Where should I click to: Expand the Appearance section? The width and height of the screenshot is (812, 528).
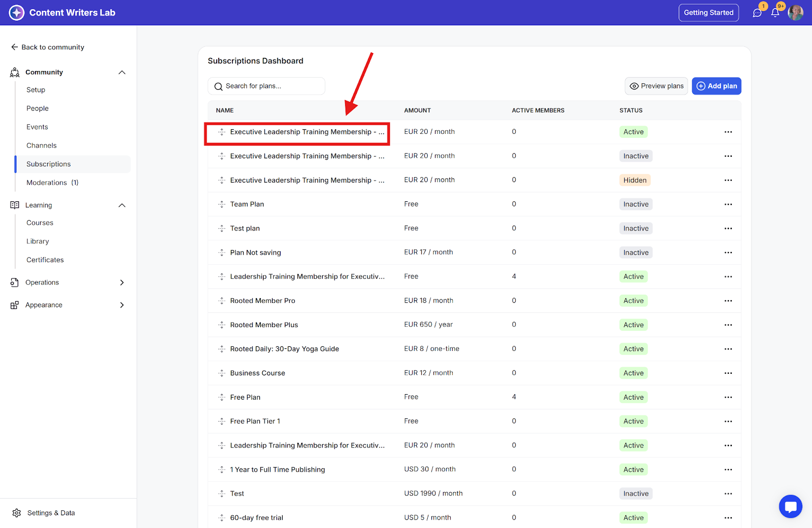[x=122, y=305]
